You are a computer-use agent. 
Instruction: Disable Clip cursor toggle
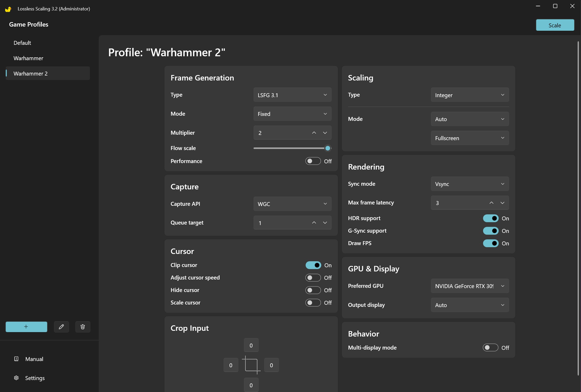tap(313, 265)
